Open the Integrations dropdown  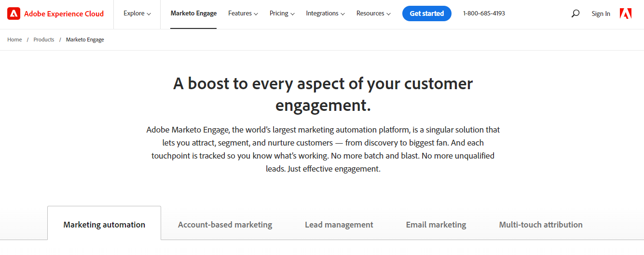tap(325, 13)
